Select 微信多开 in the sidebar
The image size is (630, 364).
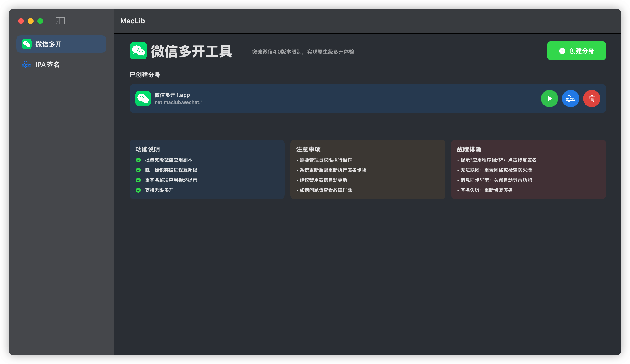(x=61, y=44)
